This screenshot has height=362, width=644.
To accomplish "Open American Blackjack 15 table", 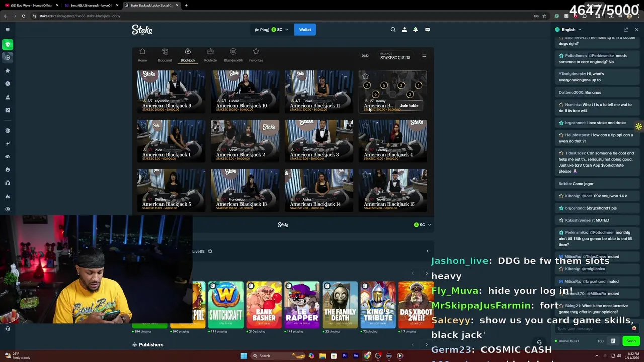I will 392,190.
